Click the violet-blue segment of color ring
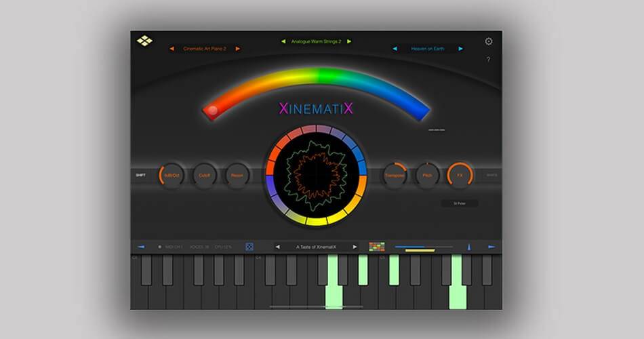Screen dimensions: 644x339 pyautogui.click(x=270, y=185)
